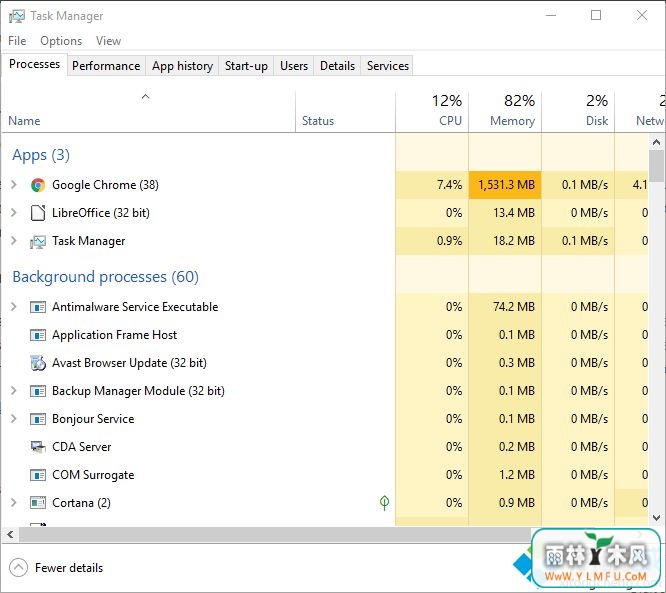Click CDA Server's 0.2 MB memory value
Image resolution: width=666 pixels, height=593 pixels.
[x=517, y=447]
